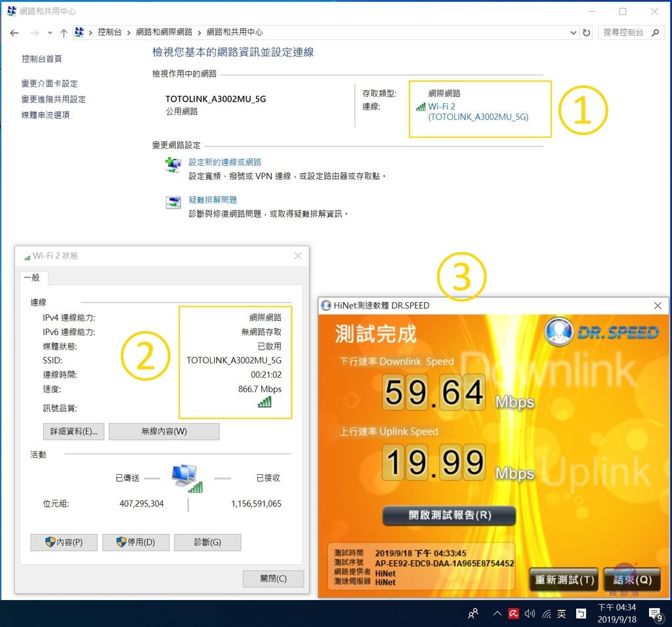The image size is (672, 627).
Task: Open 控制台首頁 in the sidebar
Action: (x=41, y=58)
